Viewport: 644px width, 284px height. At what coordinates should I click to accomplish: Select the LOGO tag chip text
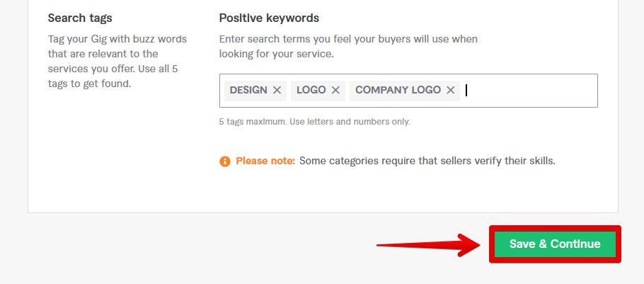pyautogui.click(x=311, y=90)
